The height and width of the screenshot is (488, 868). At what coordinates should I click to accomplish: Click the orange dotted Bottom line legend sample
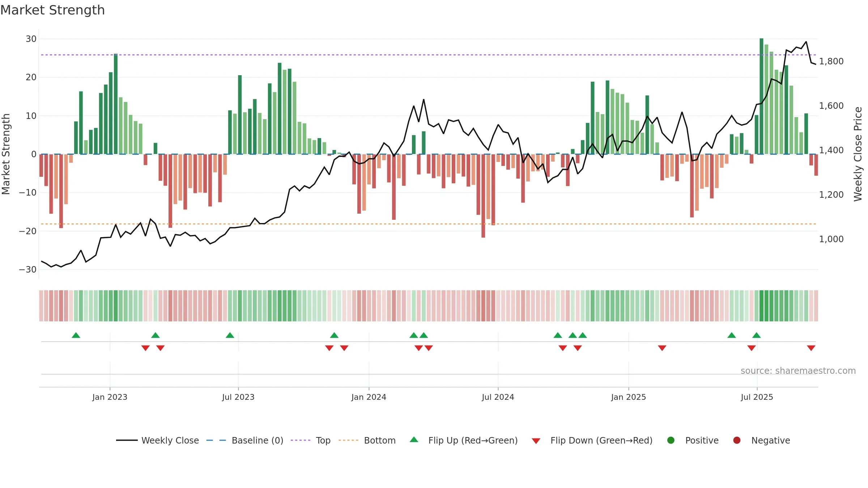coord(348,440)
